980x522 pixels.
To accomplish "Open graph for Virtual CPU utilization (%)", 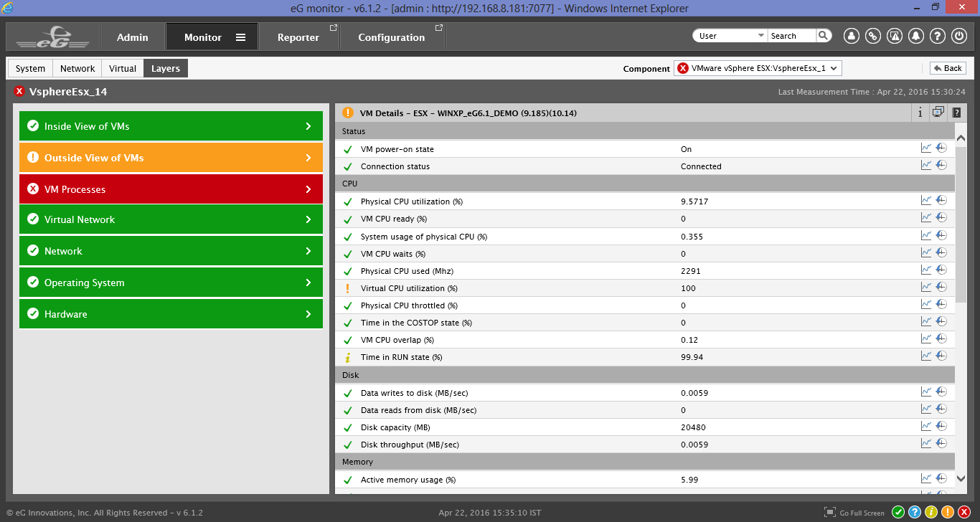I will pos(926,287).
